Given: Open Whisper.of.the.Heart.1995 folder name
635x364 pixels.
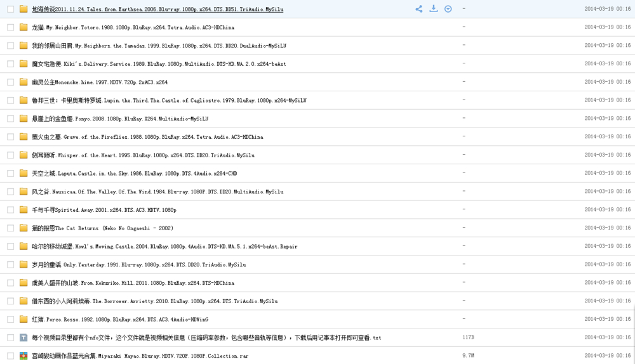Looking at the screenshot, I should point(144,155).
